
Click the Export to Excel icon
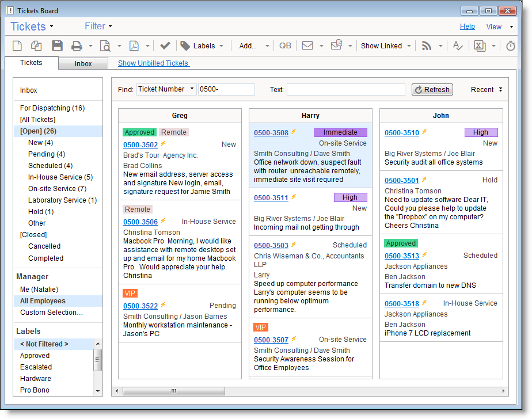pyautogui.click(x=480, y=46)
